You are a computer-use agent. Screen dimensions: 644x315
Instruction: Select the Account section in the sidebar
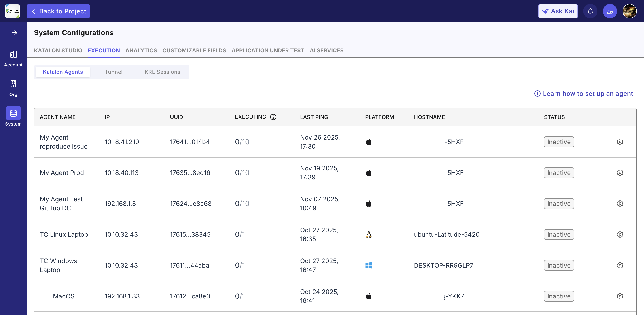[13, 58]
